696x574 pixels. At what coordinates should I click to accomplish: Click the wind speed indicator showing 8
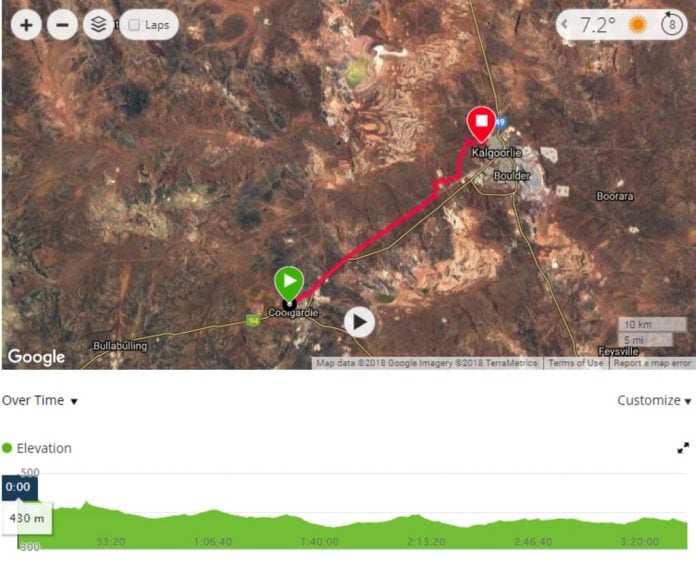[671, 24]
